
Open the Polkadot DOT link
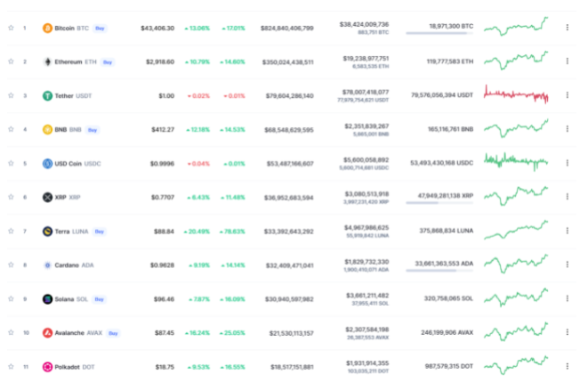75,367
